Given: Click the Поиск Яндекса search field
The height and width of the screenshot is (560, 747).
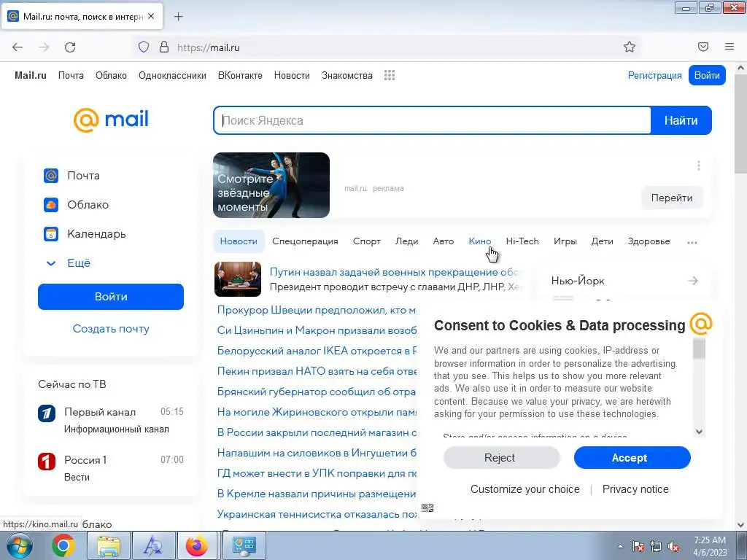Looking at the screenshot, I should (x=432, y=120).
